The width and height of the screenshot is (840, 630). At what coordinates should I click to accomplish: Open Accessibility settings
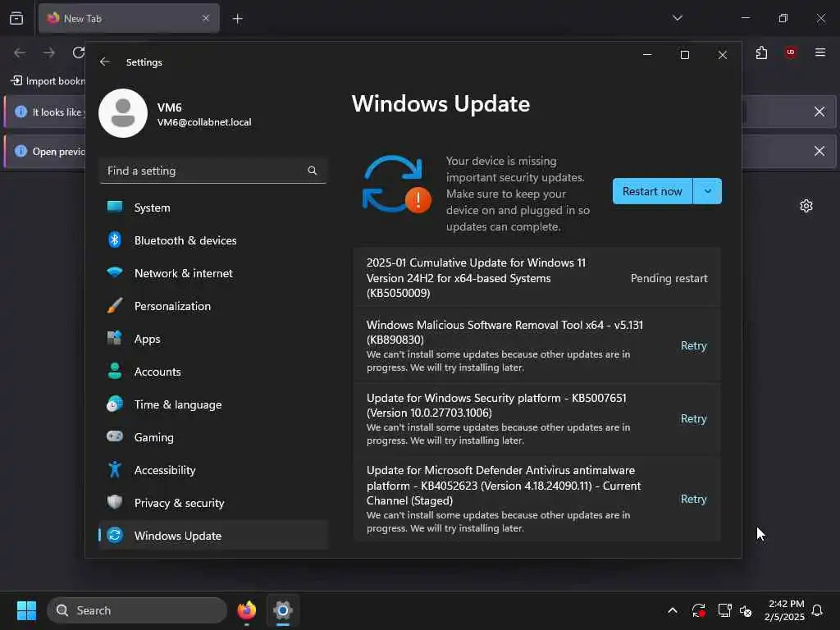click(x=213, y=470)
